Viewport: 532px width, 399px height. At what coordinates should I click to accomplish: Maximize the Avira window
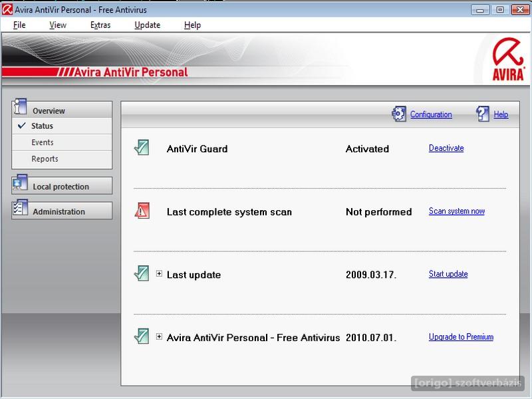(500, 10)
